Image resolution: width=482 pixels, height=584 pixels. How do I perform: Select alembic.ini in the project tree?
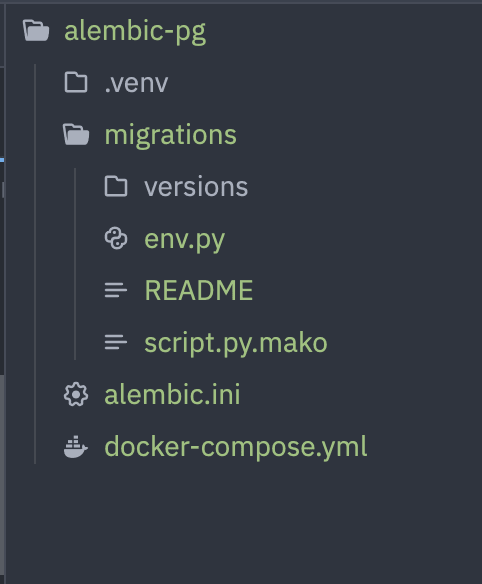tap(172, 394)
